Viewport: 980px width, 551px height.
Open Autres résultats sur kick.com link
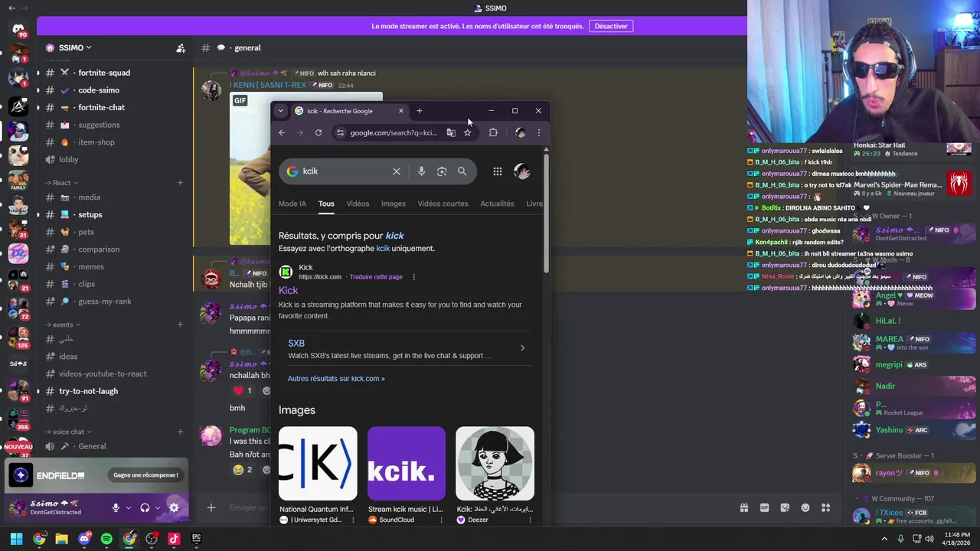[x=336, y=379]
